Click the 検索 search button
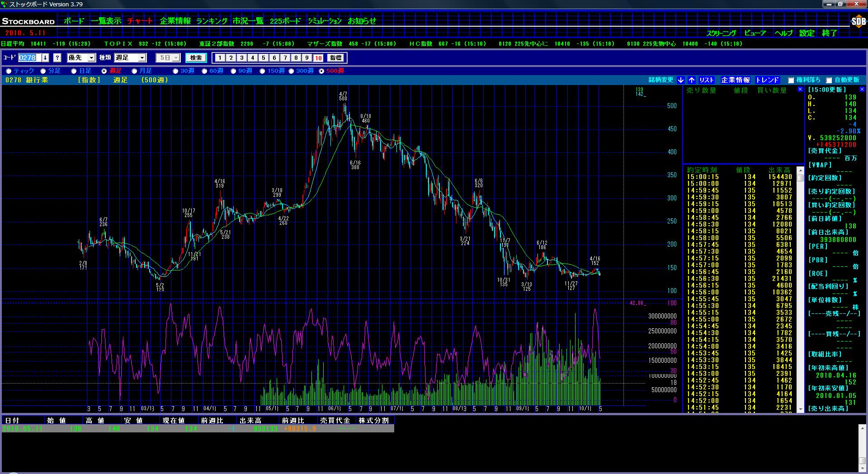Screen dimensions: 868x474 coord(196,58)
